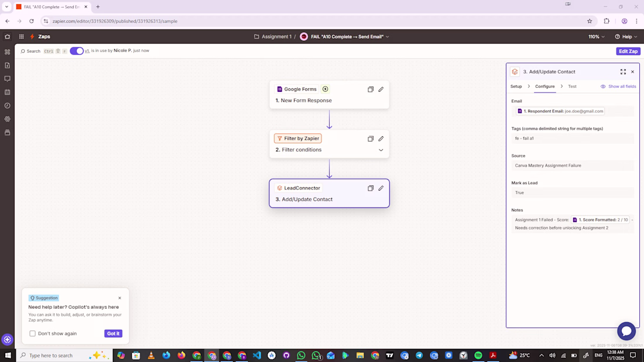This screenshot has width=644, height=362.
Task: Open the 110% zoom dropdown
Action: 597,36
